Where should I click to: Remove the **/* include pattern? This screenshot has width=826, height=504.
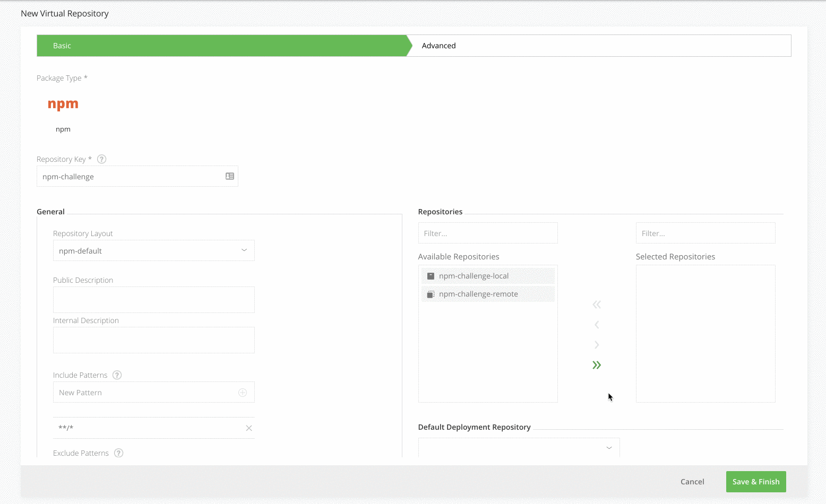click(249, 428)
